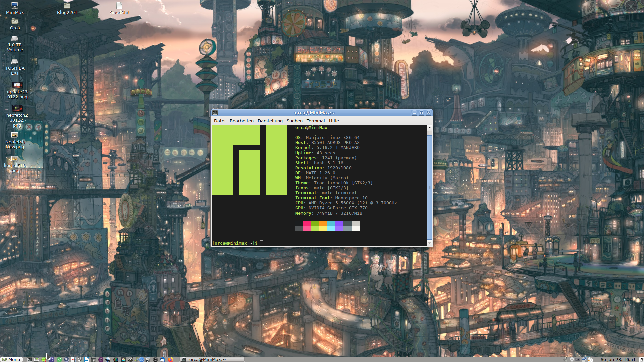The image size is (644, 362).
Task: Open the Orca home folder icon
Action: point(15,24)
